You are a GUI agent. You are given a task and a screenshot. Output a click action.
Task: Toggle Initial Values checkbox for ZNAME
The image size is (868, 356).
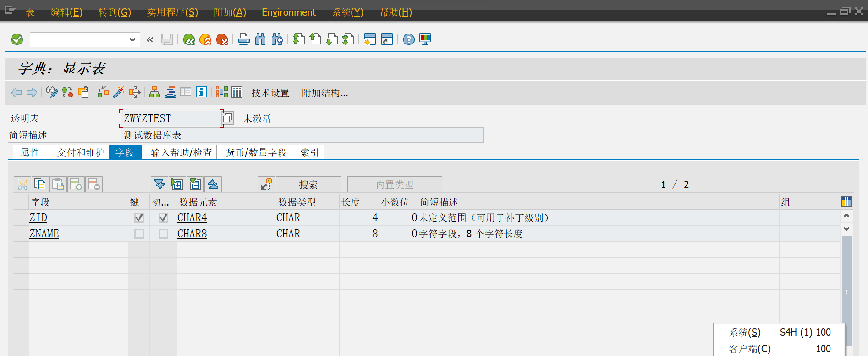click(x=163, y=234)
